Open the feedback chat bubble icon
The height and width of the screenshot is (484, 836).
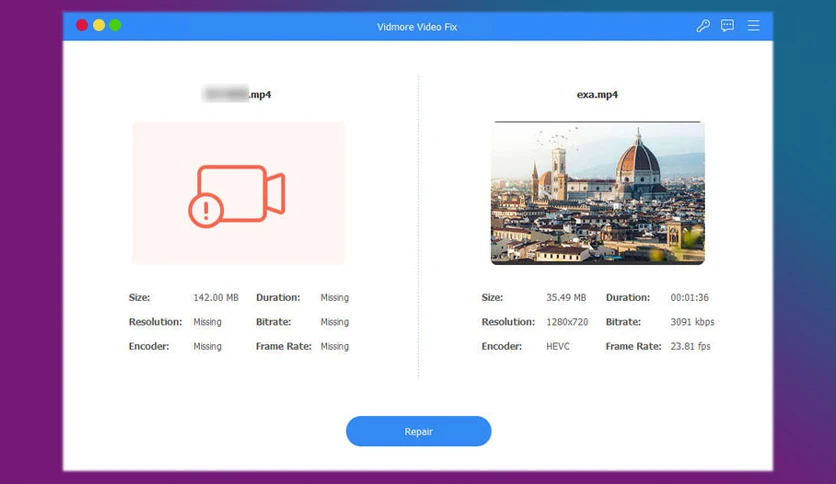pos(727,26)
